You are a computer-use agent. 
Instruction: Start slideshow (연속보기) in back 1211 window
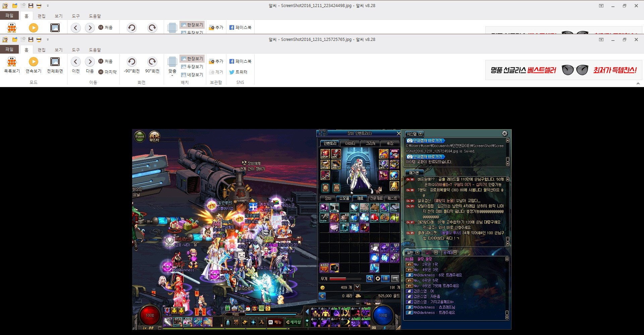pyautogui.click(x=33, y=28)
